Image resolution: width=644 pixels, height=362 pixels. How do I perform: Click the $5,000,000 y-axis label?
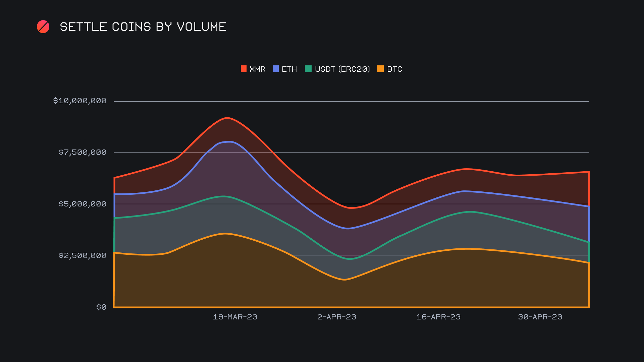[83, 204]
